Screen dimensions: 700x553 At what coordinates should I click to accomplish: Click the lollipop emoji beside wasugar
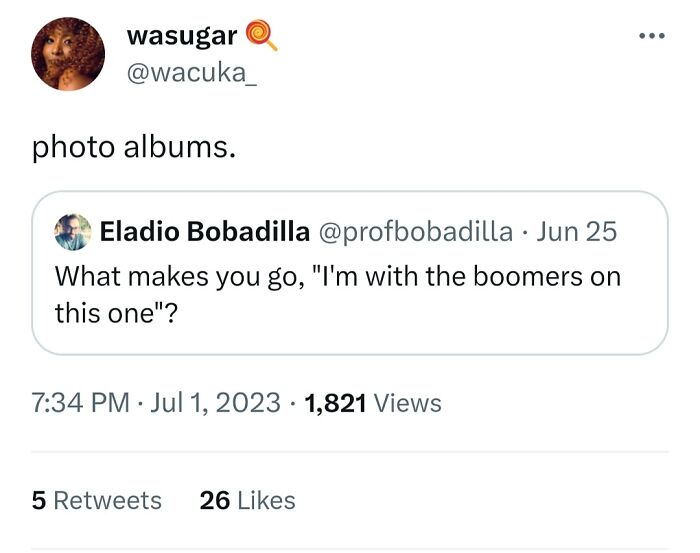[x=260, y=36]
